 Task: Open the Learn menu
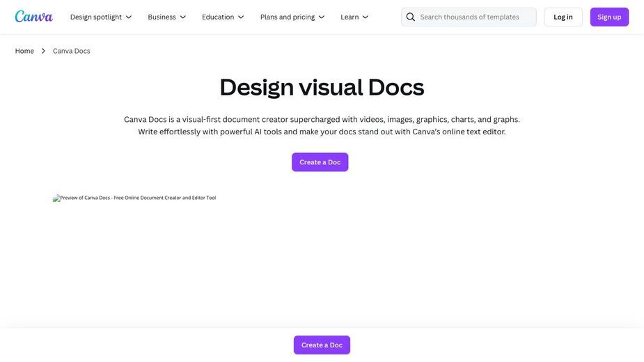(354, 17)
